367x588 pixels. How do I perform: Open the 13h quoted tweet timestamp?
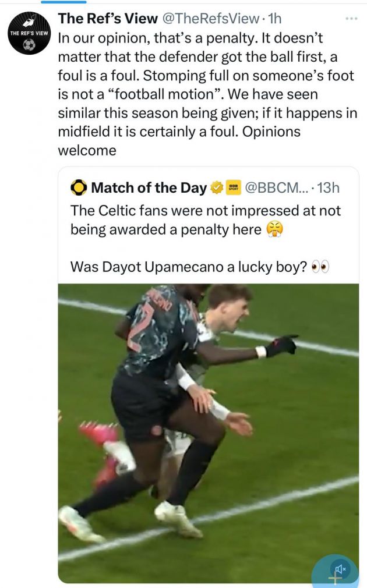click(327, 187)
